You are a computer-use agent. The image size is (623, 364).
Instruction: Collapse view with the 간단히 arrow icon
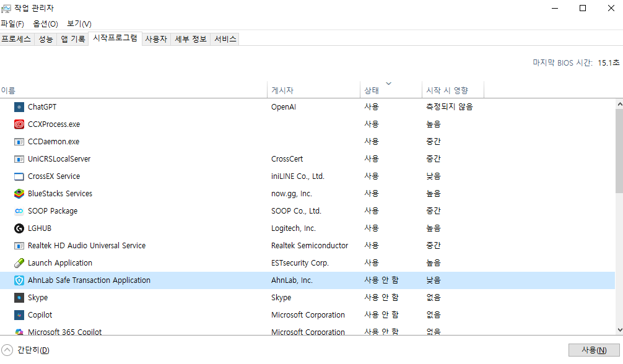coord(7,350)
